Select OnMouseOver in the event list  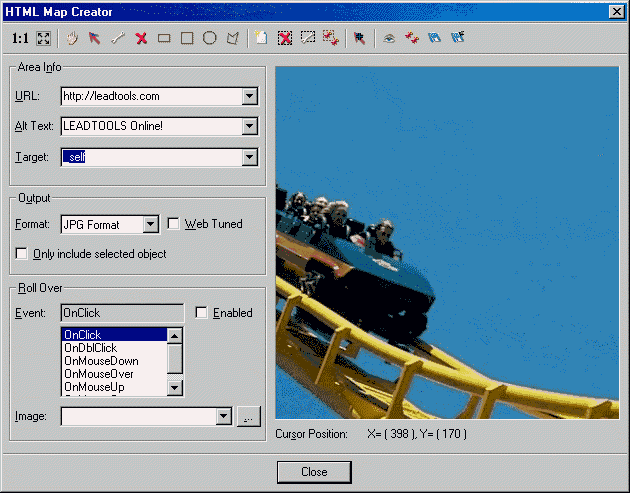[x=115, y=374]
